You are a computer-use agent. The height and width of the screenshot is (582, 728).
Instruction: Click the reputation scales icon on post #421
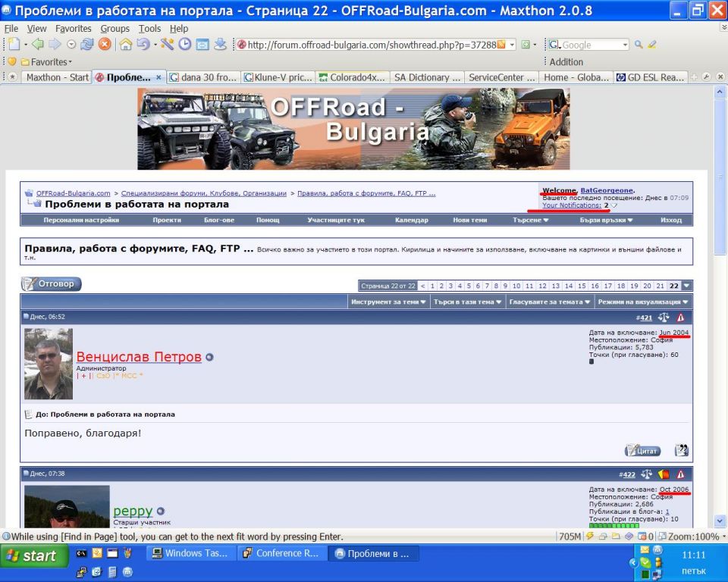tap(664, 318)
